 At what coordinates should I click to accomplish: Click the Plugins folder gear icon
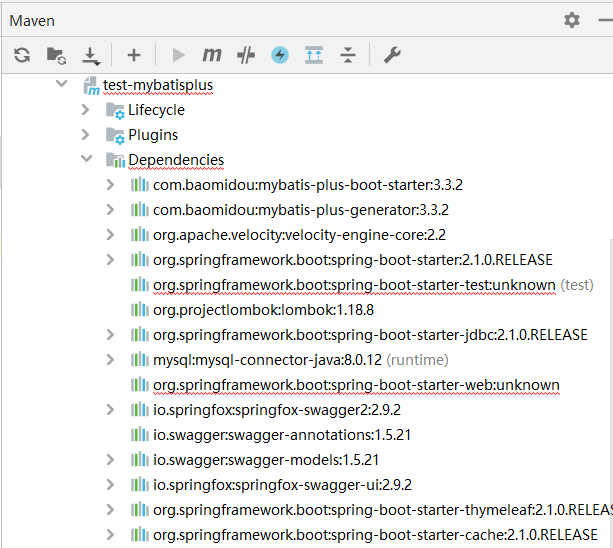[116, 136]
